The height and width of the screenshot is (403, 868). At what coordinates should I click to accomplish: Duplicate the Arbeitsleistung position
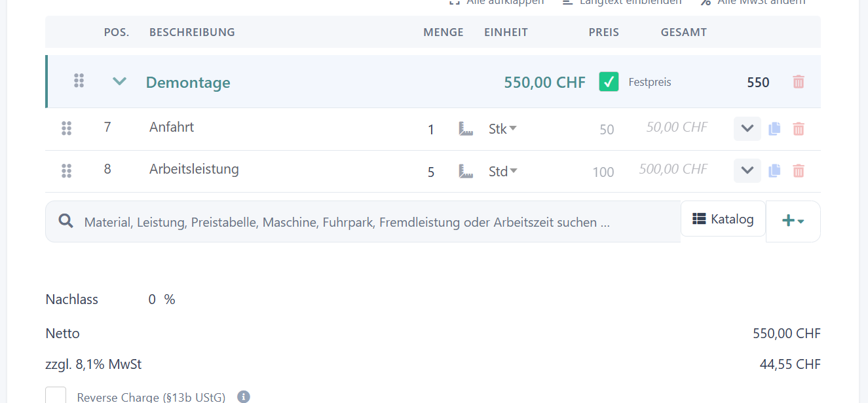click(x=774, y=171)
